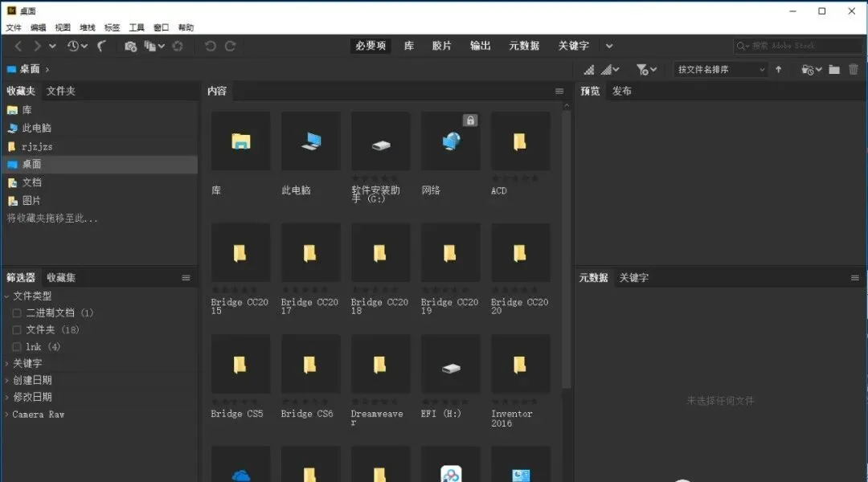
Task: Open thumbnail quality options dropdown
Action: click(611, 70)
